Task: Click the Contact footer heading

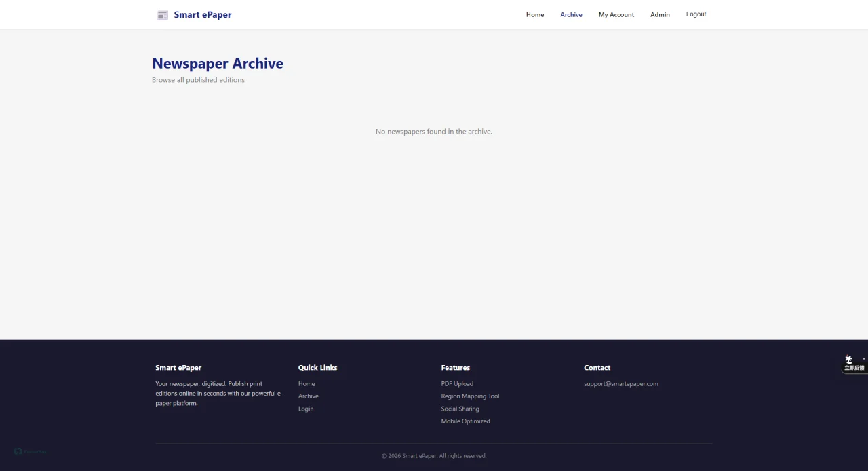Action: [x=597, y=368]
